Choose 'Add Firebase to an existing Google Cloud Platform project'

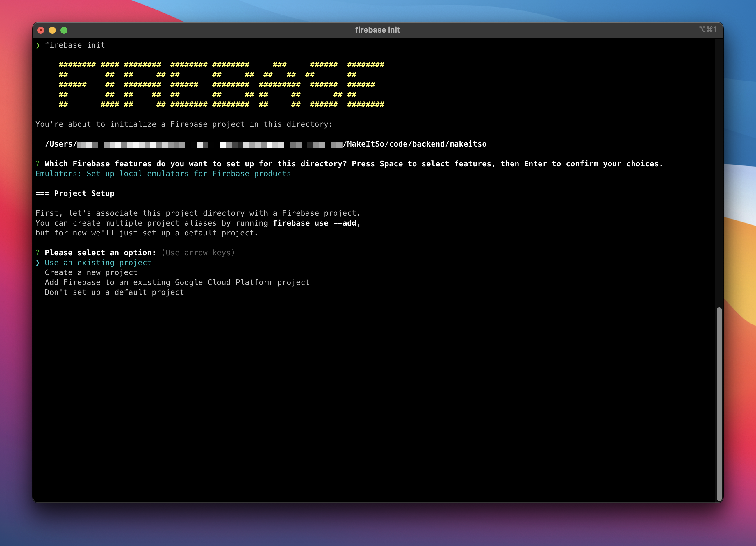click(177, 282)
